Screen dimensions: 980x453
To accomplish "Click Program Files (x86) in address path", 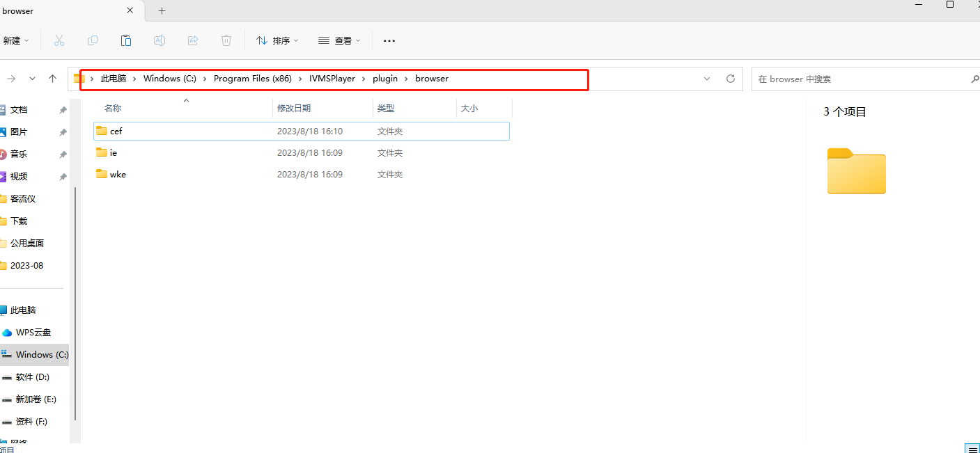I will click(253, 79).
